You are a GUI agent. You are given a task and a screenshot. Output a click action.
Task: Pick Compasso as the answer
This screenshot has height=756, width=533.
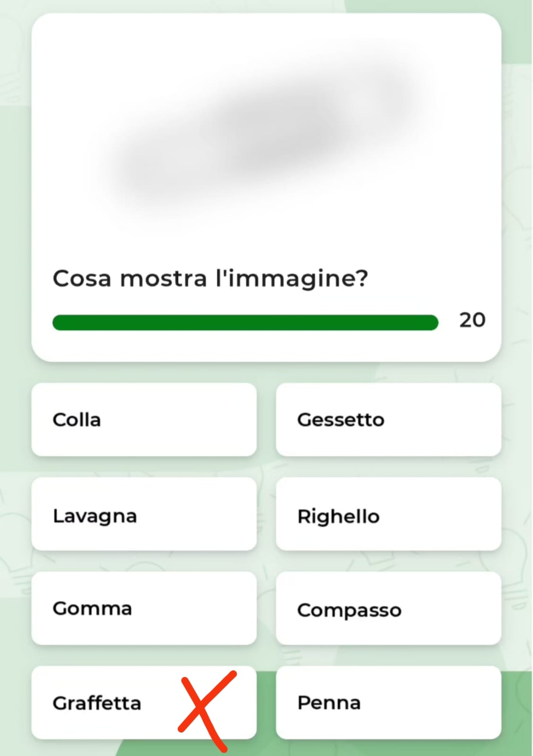coord(388,609)
